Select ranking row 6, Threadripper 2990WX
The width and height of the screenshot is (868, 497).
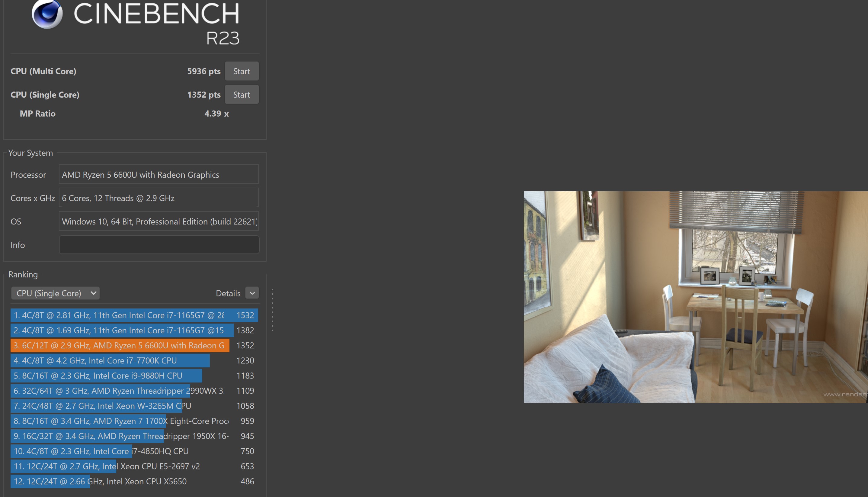134,390
